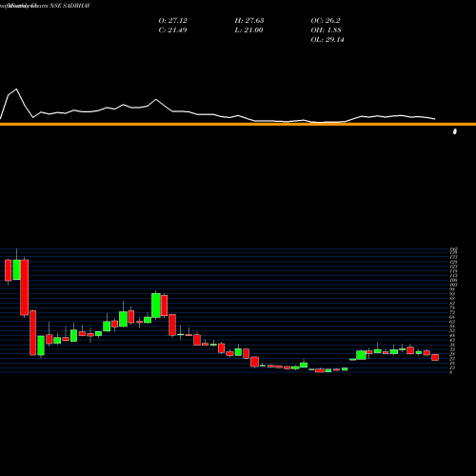Click the OL: 29.14 reading
Image resolution: width=476 pixels, height=476 pixels.
pyautogui.click(x=327, y=40)
